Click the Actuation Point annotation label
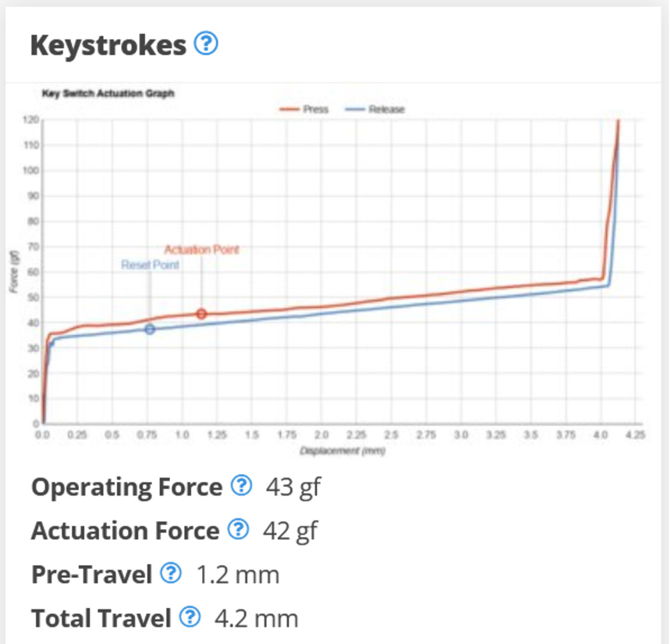669x644 pixels. tap(201, 249)
